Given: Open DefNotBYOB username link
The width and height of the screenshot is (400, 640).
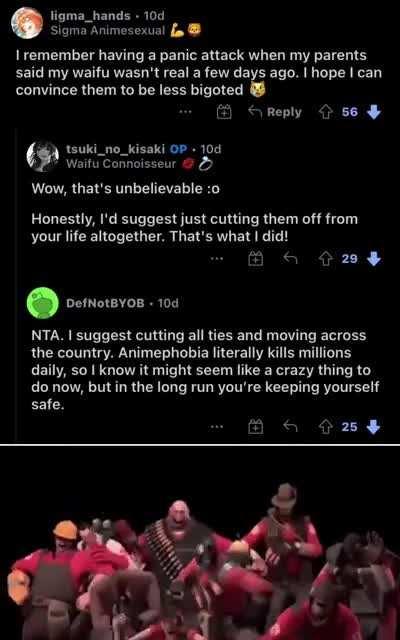Looking at the screenshot, I should 105,303.
